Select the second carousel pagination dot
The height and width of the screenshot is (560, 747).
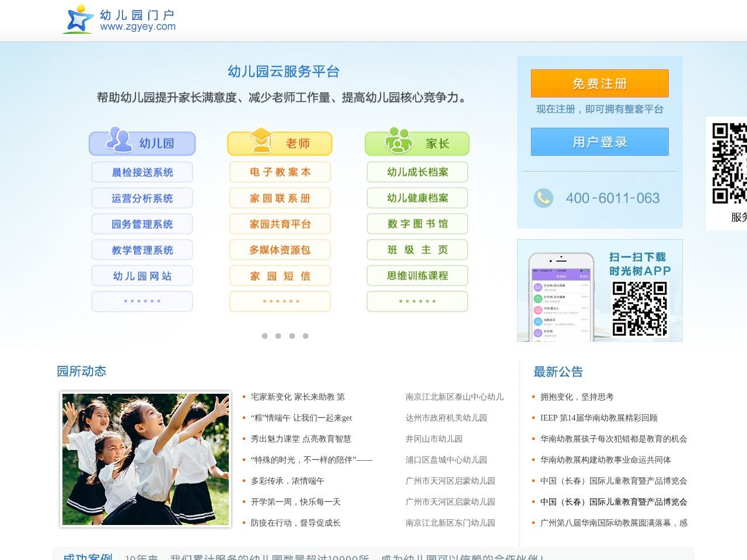pos(278,335)
